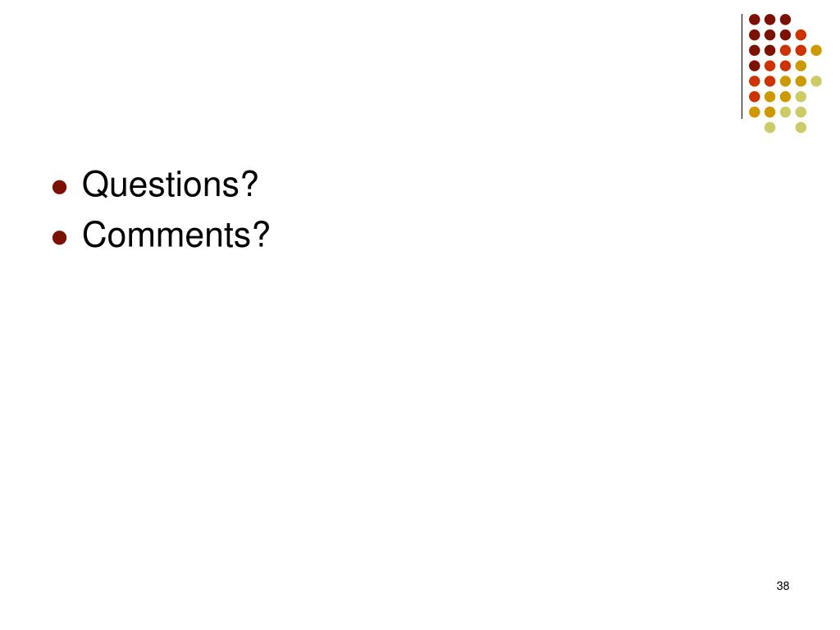Click the left pale dot in the bottom row
The height and width of the screenshot is (630, 840).
[769, 127]
